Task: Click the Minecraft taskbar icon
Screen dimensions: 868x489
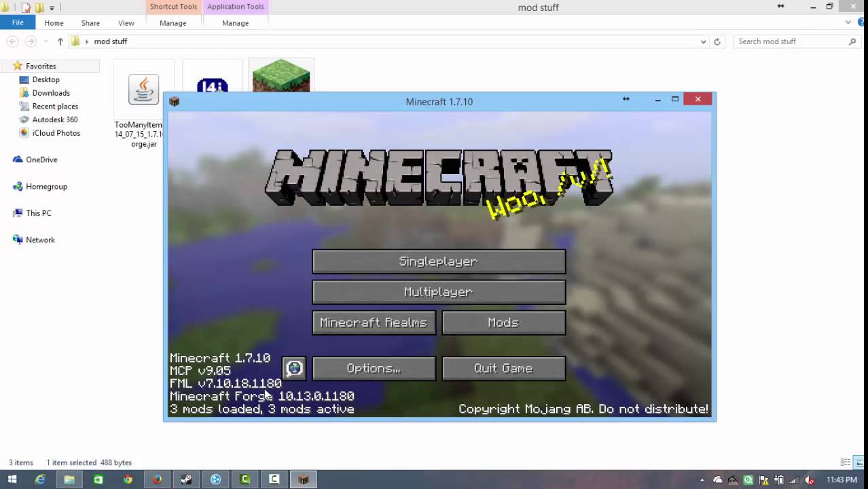Action: (304, 479)
